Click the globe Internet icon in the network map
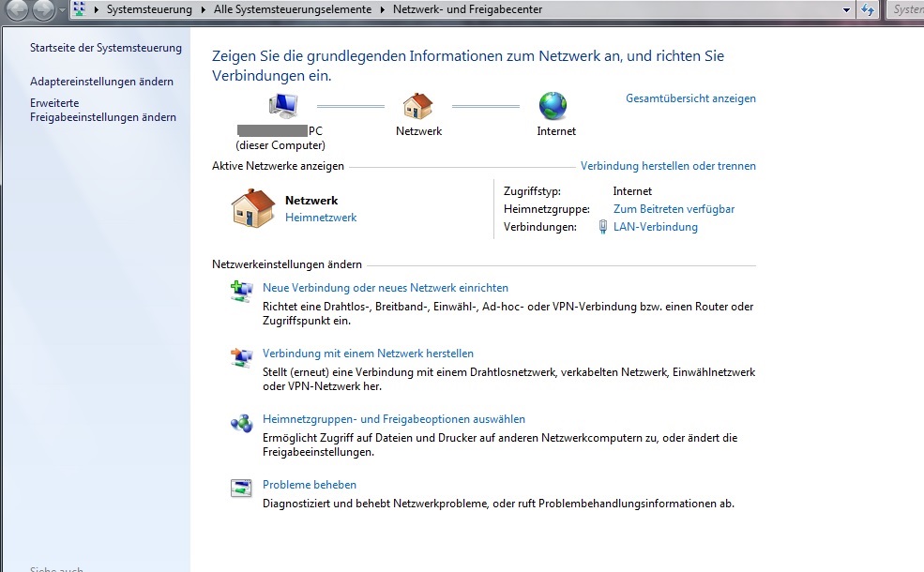Screen dimensions: 924x572 coord(553,106)
